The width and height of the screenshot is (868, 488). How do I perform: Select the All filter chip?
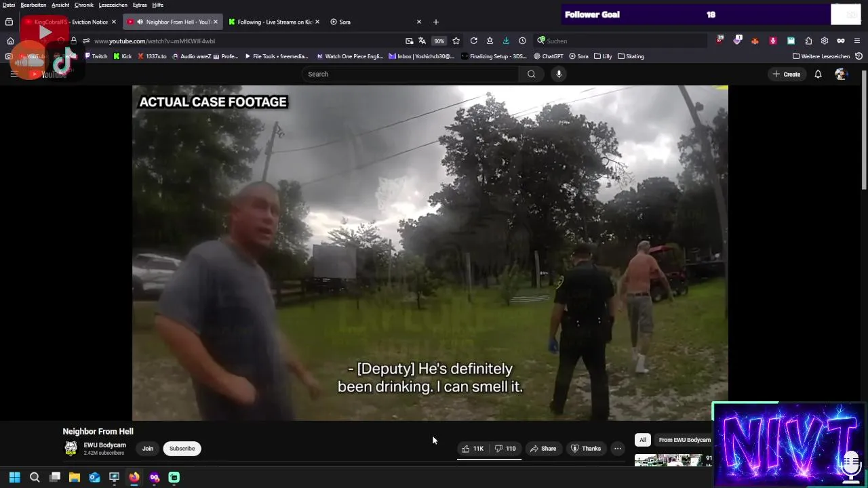click(x=643, y=440)
